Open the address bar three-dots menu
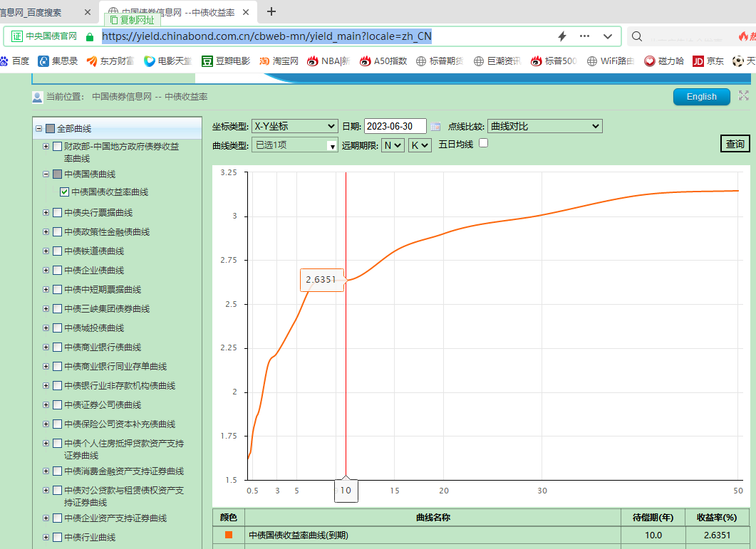The height and width of the screenshot is (549, 756). pos(584,36)
